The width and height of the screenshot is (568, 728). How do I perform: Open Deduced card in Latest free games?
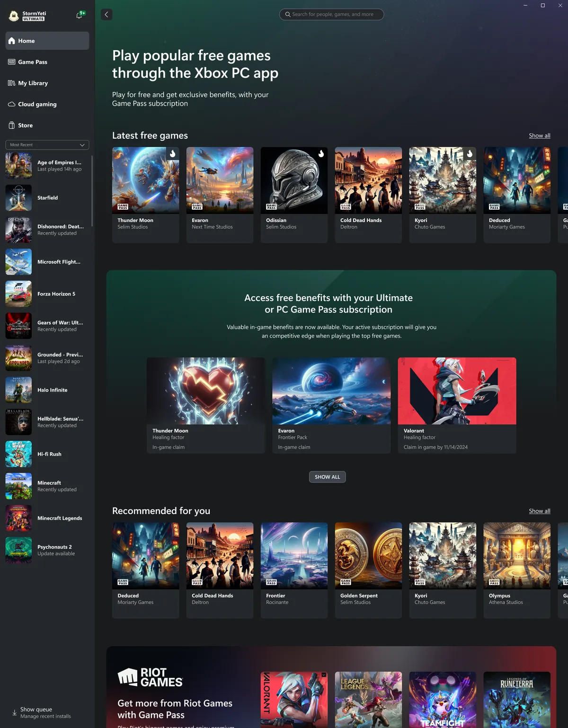click(x=517, y=195)
